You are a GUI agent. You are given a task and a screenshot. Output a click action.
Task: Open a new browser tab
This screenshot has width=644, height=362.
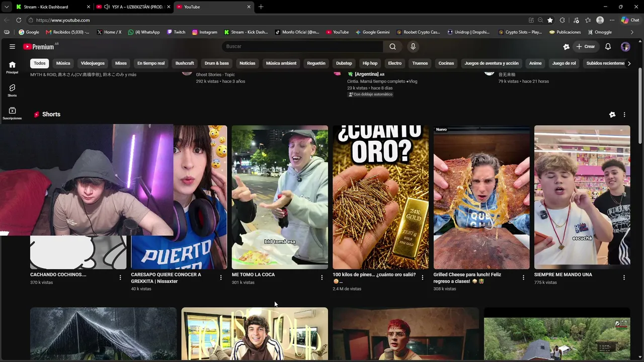(261, 7)
